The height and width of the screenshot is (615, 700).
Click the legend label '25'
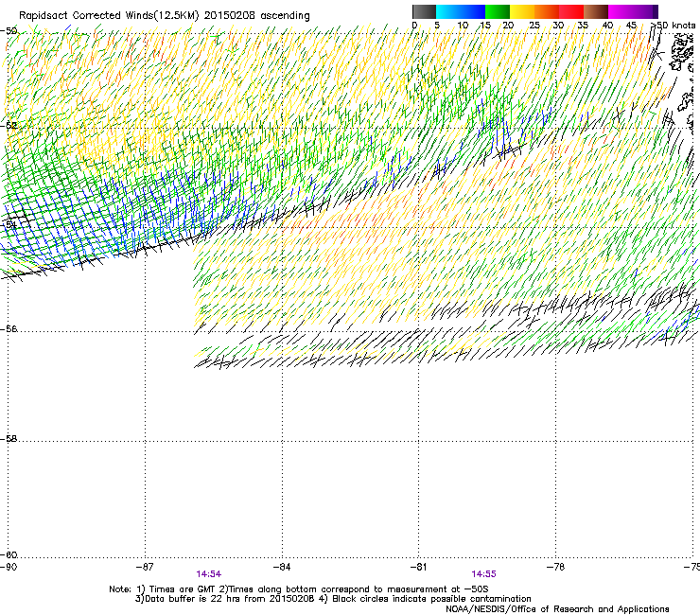(x=534, y=26)
